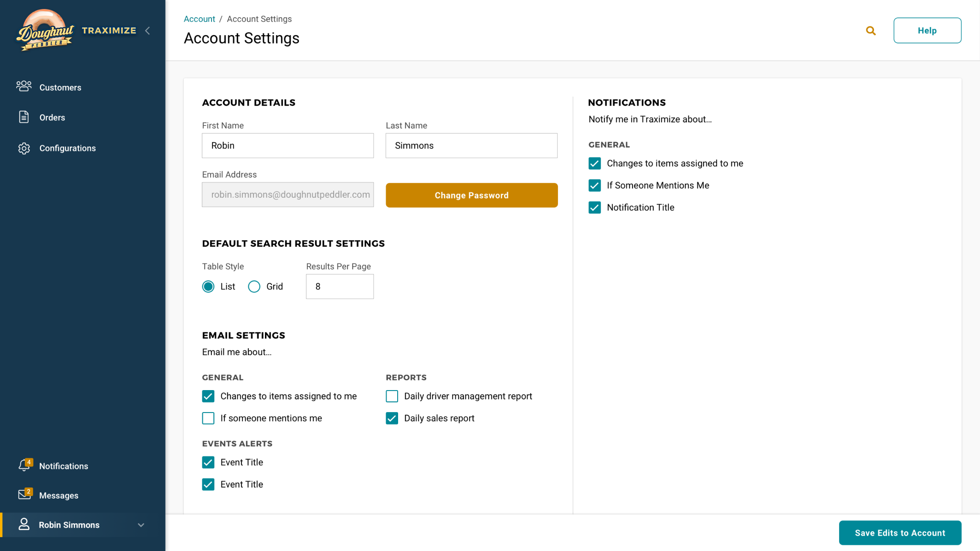Click the search magnifier icon
The height and width of the screenshot is (551, 980).
(871, 31)
